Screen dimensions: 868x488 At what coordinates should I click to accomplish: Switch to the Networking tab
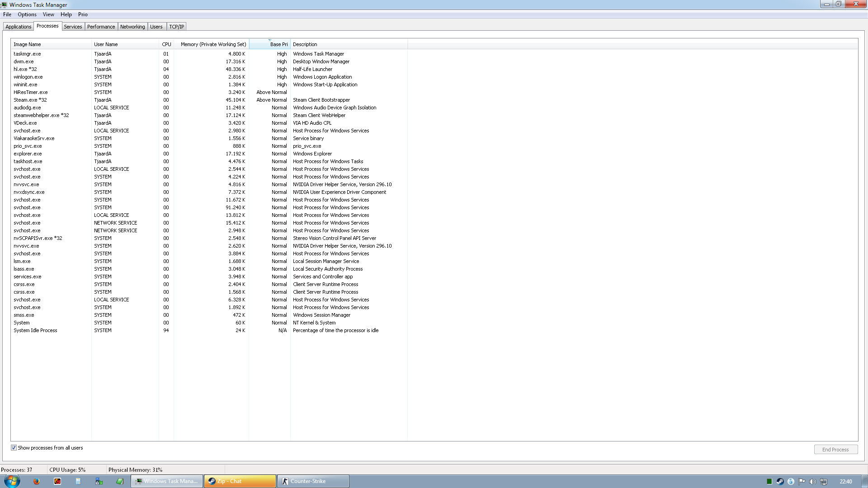(x=132, y=27)
